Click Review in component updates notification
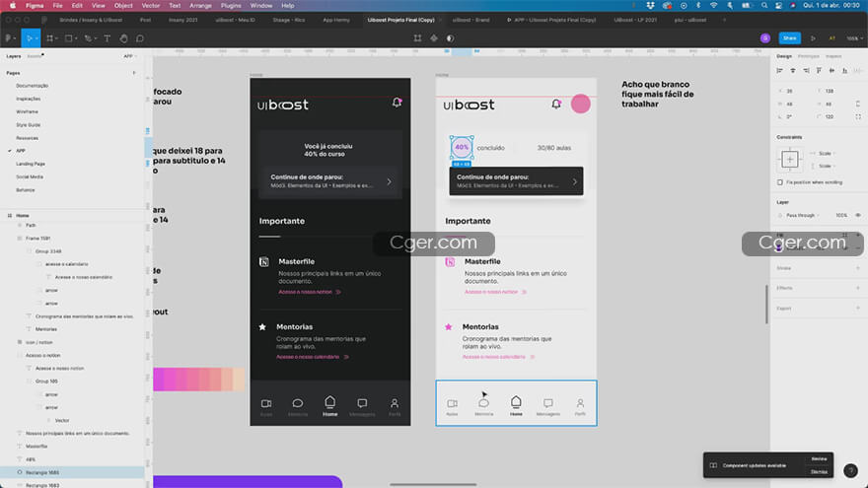Viewport: 868px width, 488px height. pyautogui.click(x=819, y=459)
